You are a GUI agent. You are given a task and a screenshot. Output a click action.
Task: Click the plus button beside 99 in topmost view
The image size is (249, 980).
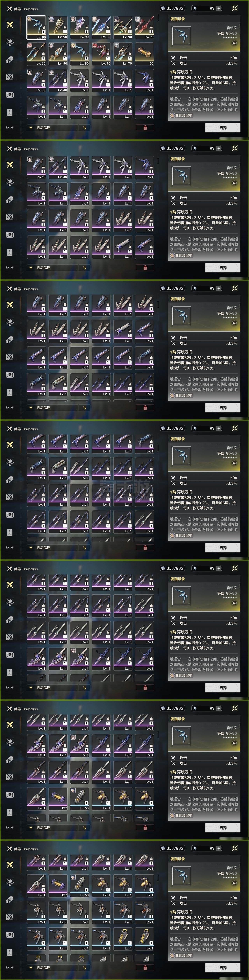coord(219,8)
